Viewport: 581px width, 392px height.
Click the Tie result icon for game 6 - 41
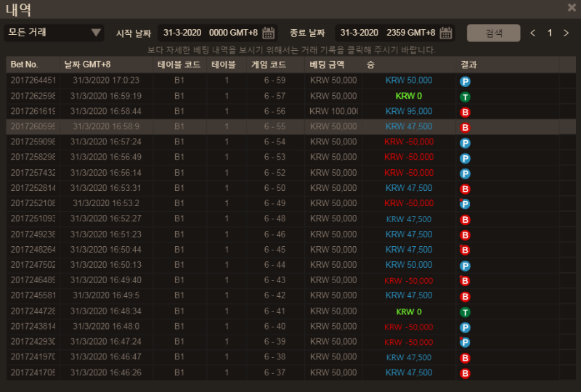pos(465,312)
